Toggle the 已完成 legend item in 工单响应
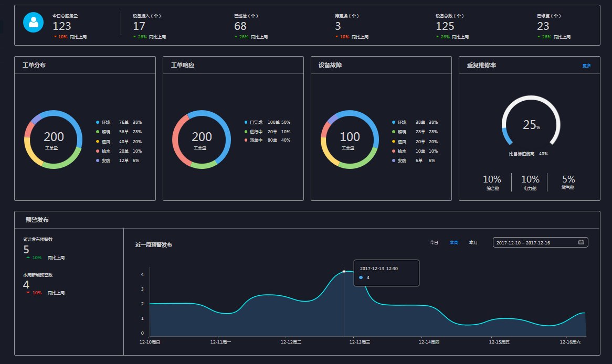The height and width of the screenshot is (364, 612). point(256,122)
